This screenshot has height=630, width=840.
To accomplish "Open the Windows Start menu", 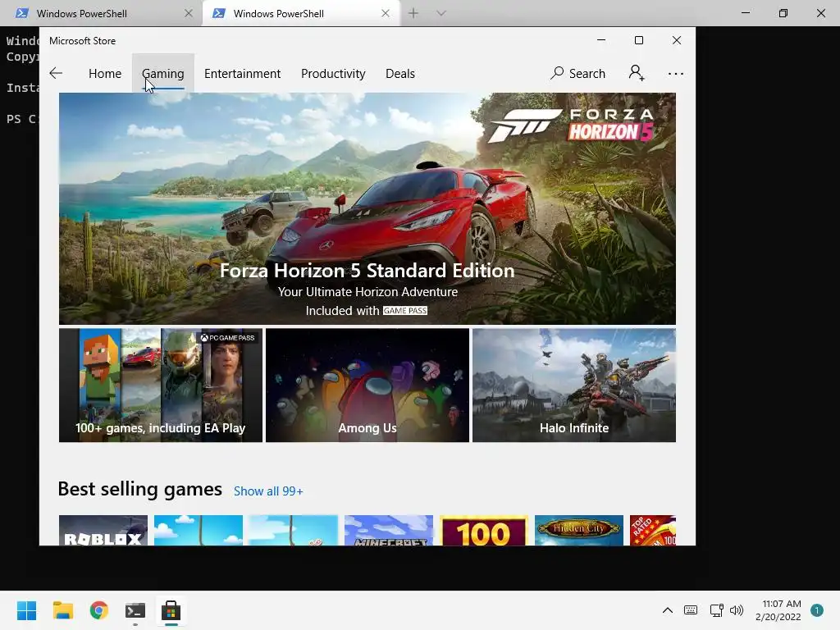I will click(27, 610).
